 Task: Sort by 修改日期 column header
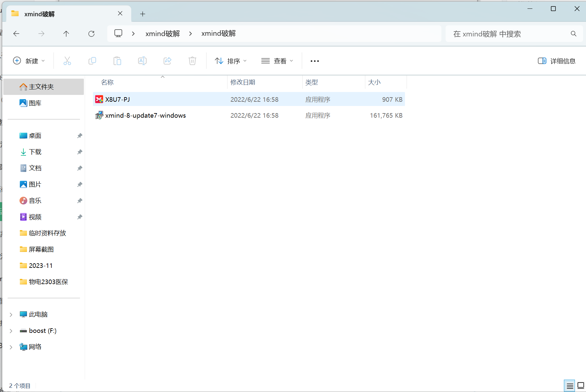click(242, 82)
